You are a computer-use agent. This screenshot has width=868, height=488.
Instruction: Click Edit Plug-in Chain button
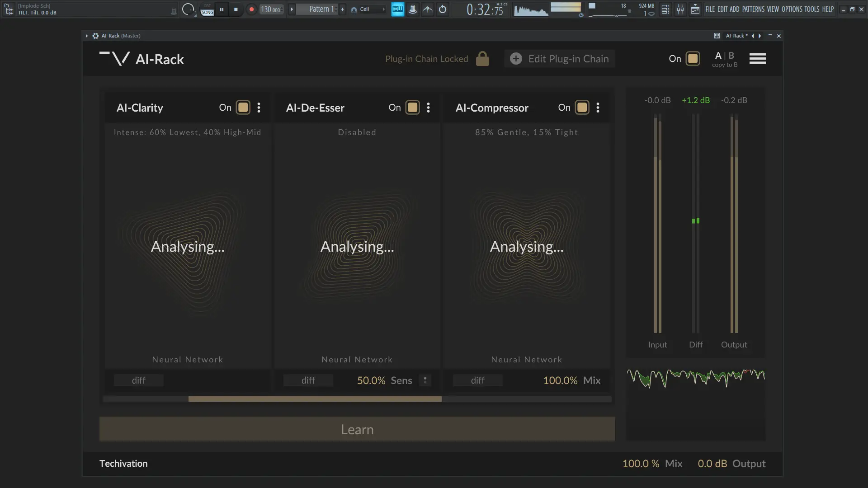(x=560, y=59)
